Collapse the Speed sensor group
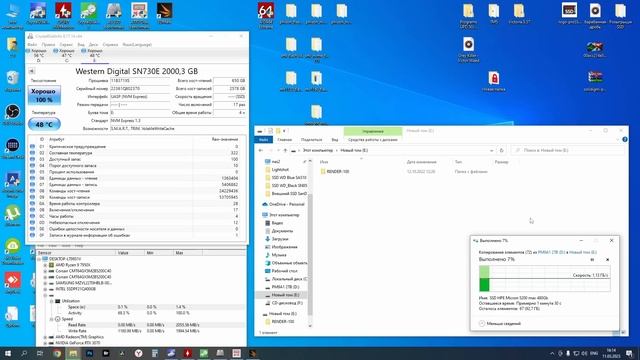This screenshot has height=360, width=640. click(x=51, y=319)
